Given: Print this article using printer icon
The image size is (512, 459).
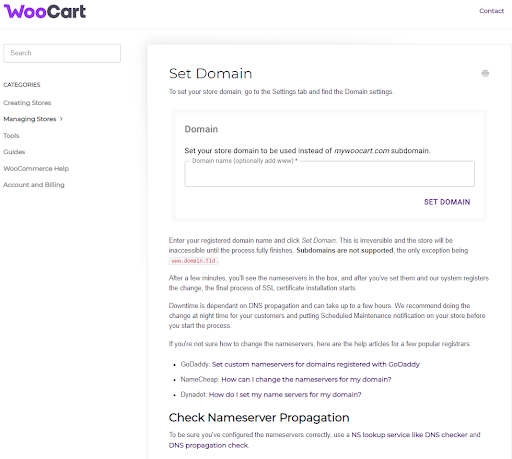Looking at the screenshot, I should click(485, 73).
